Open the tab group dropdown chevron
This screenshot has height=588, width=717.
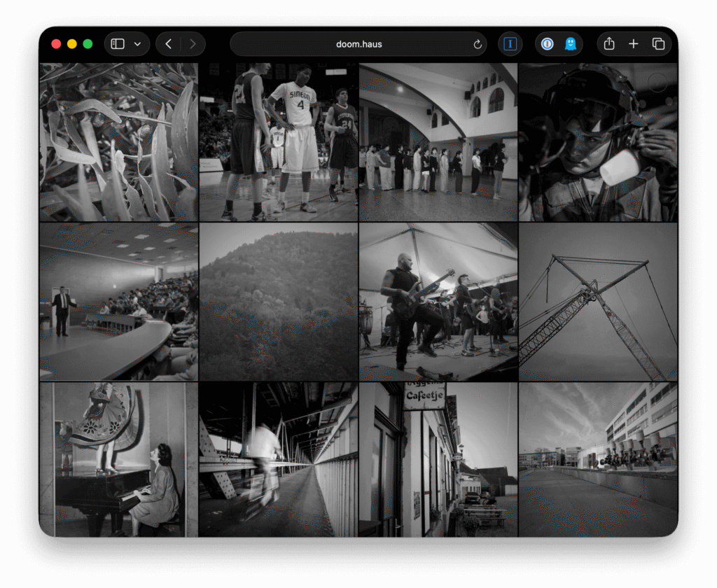point(137,44)
